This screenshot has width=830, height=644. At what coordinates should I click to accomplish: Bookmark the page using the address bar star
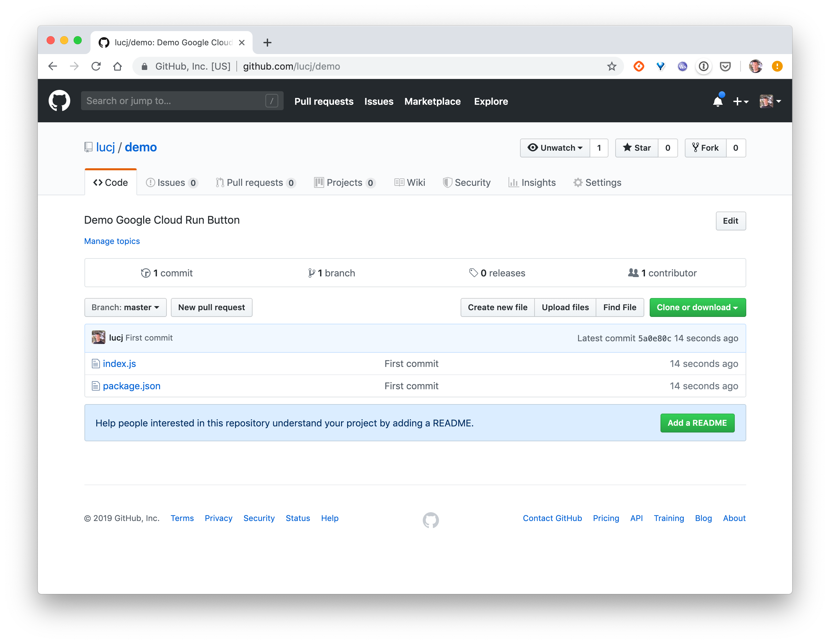click(612, 66)
